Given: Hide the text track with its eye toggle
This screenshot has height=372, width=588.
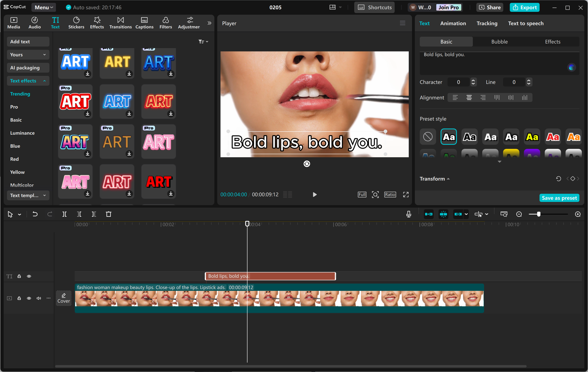Looking at the screenshot, I should 29,276.
